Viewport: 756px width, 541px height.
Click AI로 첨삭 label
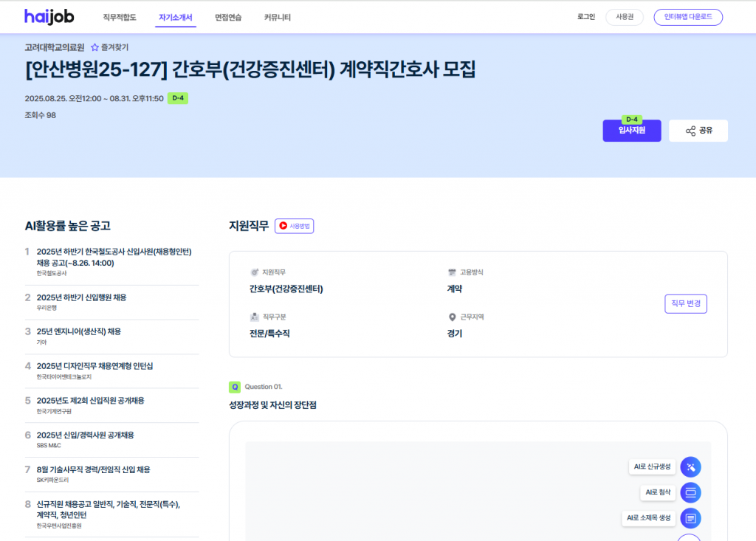pyautogui.click(x=658, y=492)
